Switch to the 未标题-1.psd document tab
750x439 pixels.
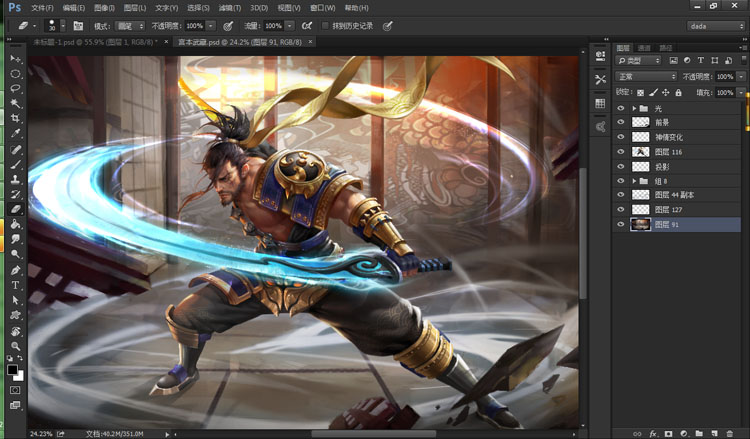95,42
